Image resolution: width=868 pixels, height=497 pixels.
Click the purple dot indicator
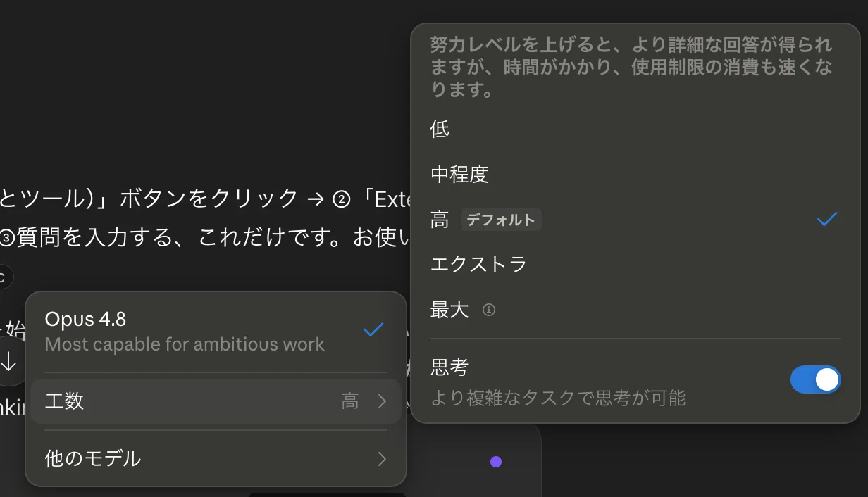(x=496, y=462)
